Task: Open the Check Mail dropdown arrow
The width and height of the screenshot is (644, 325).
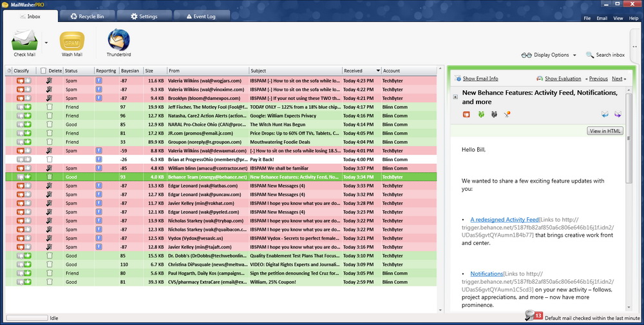Action: pos(46,43)
